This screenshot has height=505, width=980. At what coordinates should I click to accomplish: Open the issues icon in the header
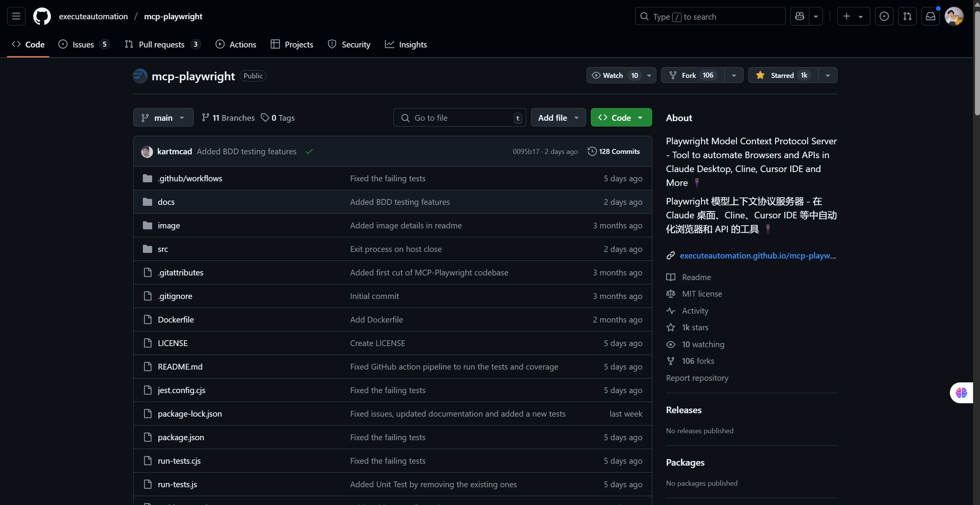[x=884, y=16]
